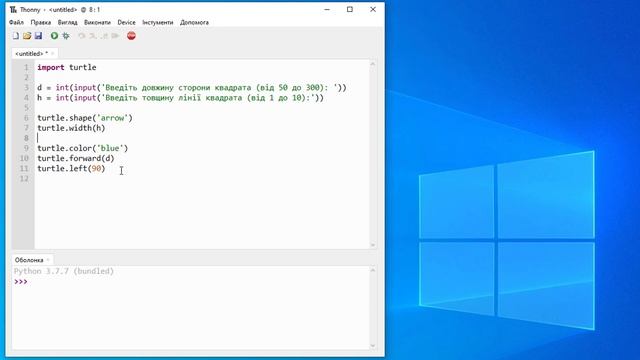Click the line turtle.color('blue')

(82, 148)
